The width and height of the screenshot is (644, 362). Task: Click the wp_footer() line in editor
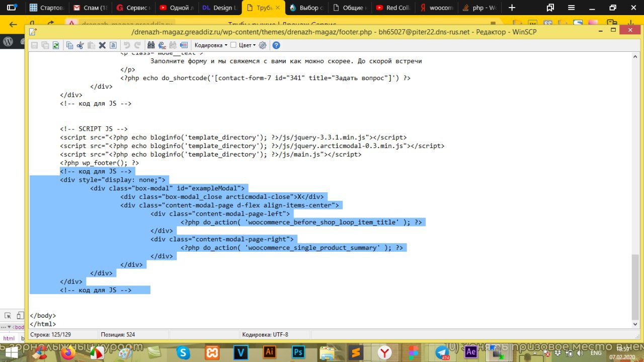click(x=100, y=163)
